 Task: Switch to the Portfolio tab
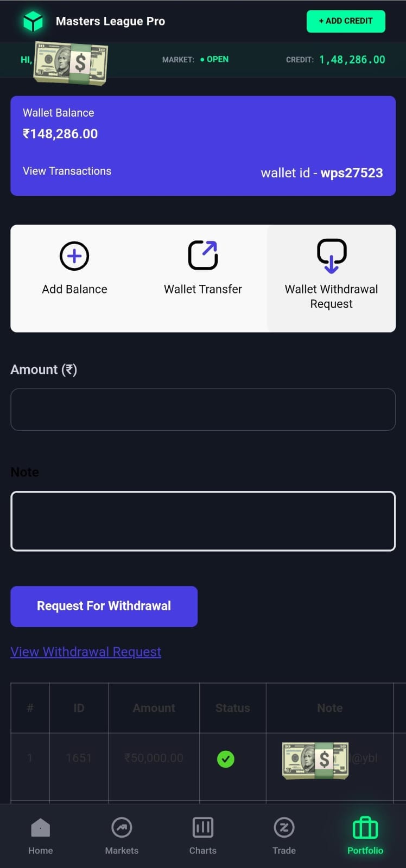[365, 835]
